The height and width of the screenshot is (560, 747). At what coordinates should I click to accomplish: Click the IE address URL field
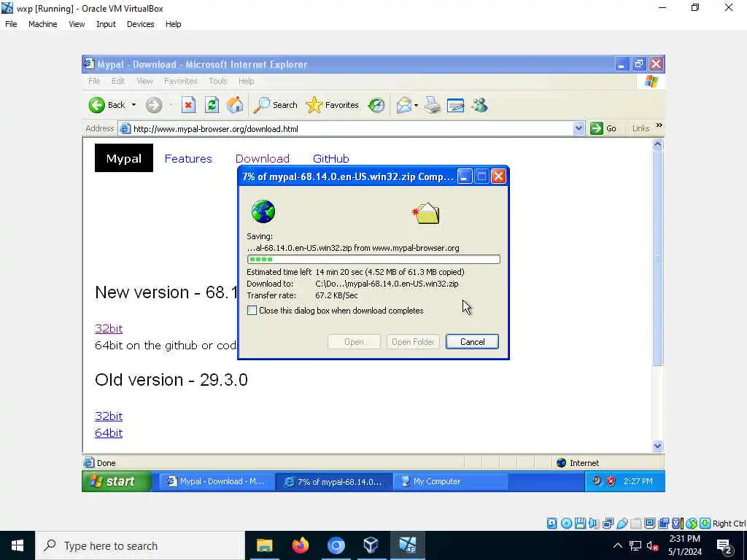tap(345, 128)
